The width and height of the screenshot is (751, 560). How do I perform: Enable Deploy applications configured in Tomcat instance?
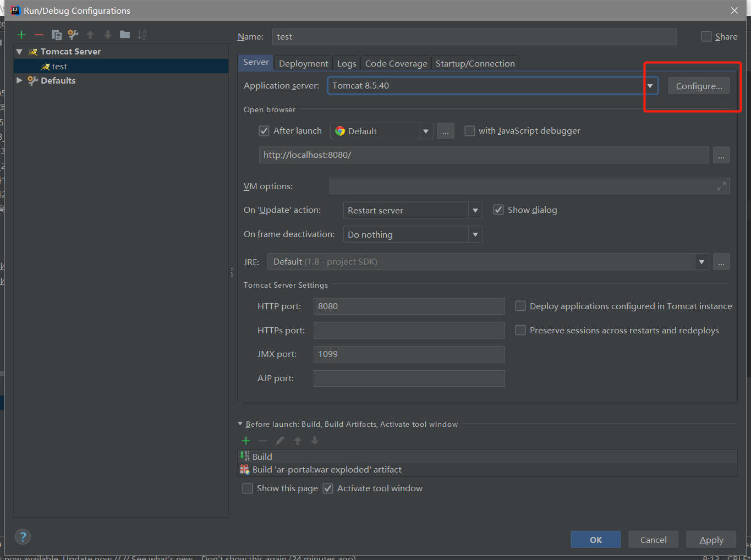point(520,306)
